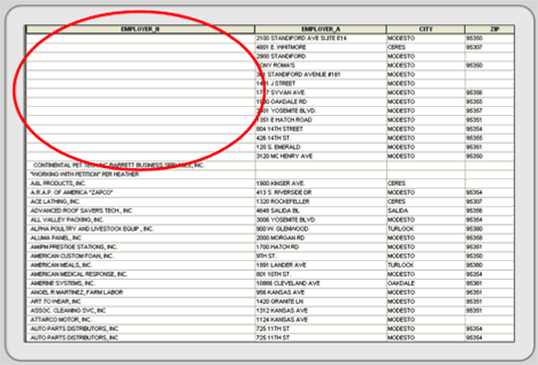
Task: Select the 'E HATCH ROAD' address cell
Action: (320, 120)
